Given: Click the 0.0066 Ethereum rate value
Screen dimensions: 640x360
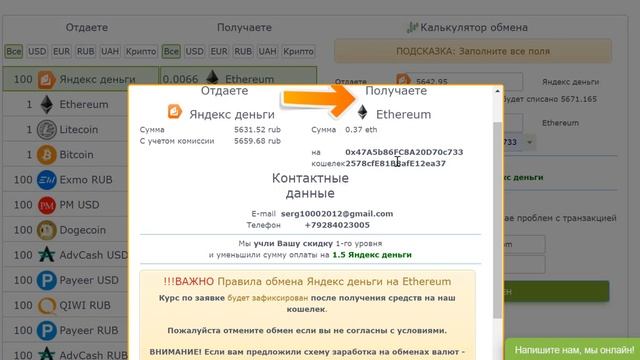Looking at the screenshot, I should pos(180,79).
